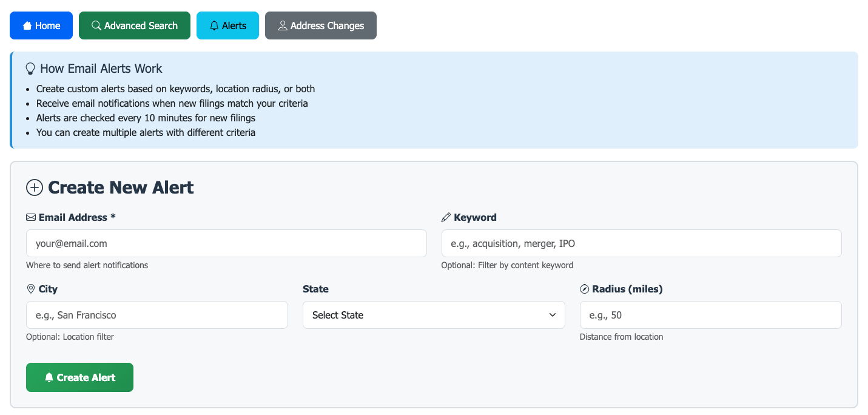Click the Radius miles input box
The height and width of the screenshot is (415, 868).
click(710, 315)
